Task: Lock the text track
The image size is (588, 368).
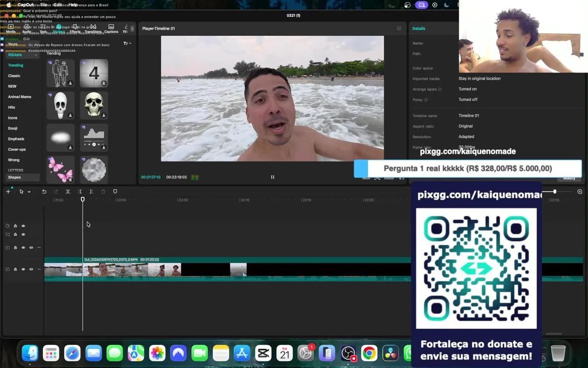Action: [x=15, y=235]
